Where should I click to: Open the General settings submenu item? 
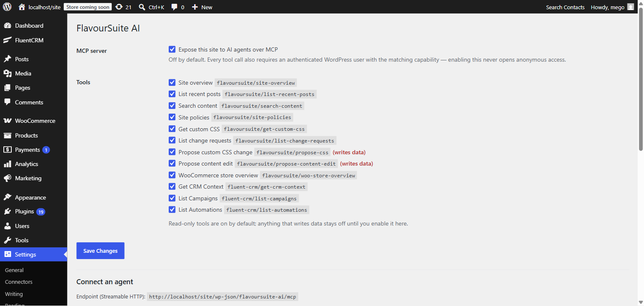(x=14, y=270)
